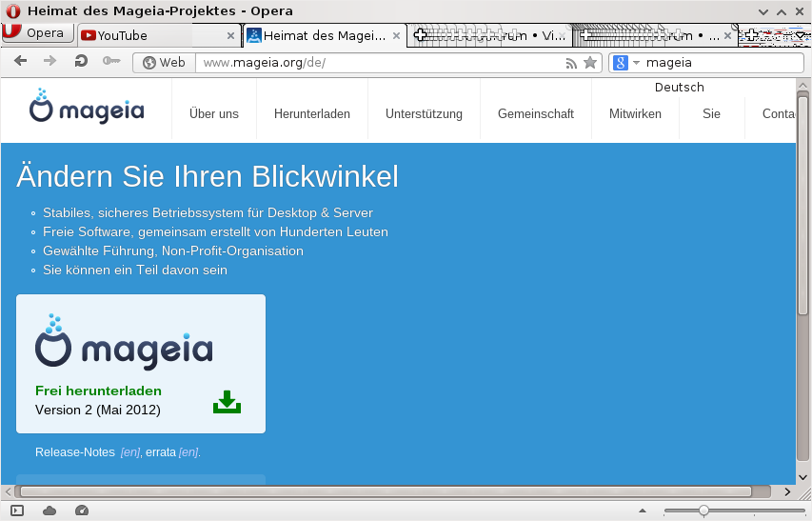Open the Herunterladen menu on the site
This screenshot has width=812, height=521.
click(311, 113)
